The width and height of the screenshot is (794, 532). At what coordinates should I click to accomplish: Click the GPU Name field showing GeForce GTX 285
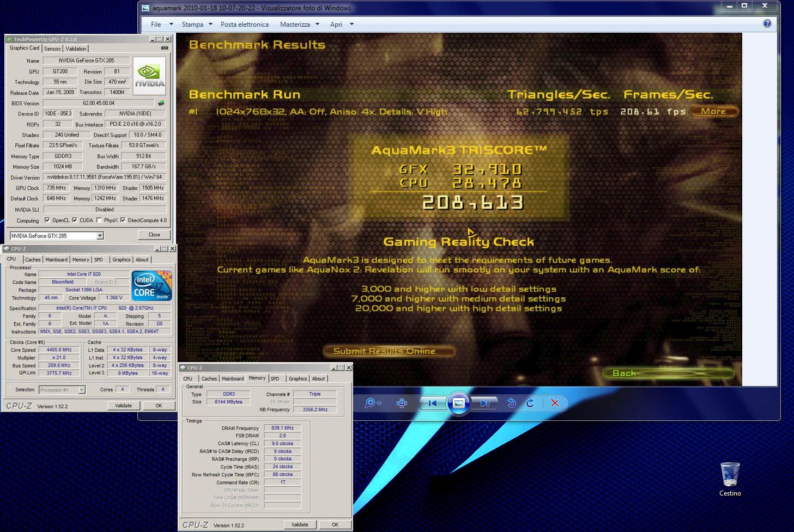[86, 60]
